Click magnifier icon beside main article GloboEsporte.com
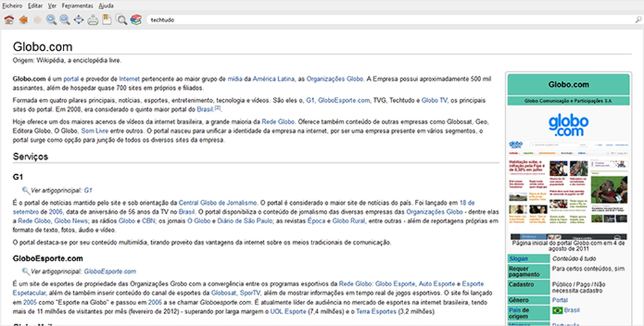This screenshot has width=644, height=326. pos(26,272)
